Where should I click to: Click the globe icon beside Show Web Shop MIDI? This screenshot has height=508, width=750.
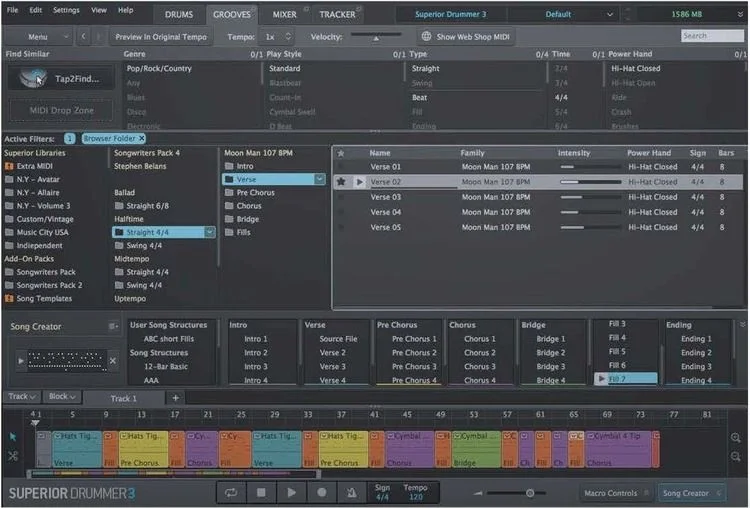point(426,36)
